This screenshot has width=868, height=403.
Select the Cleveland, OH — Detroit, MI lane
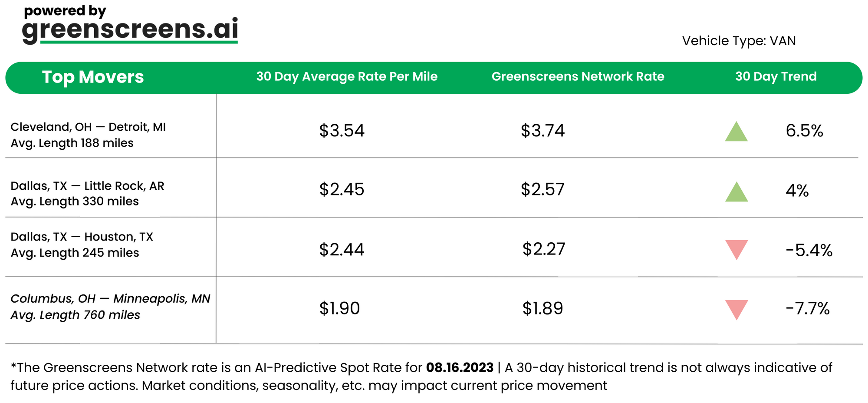[88, 127]
